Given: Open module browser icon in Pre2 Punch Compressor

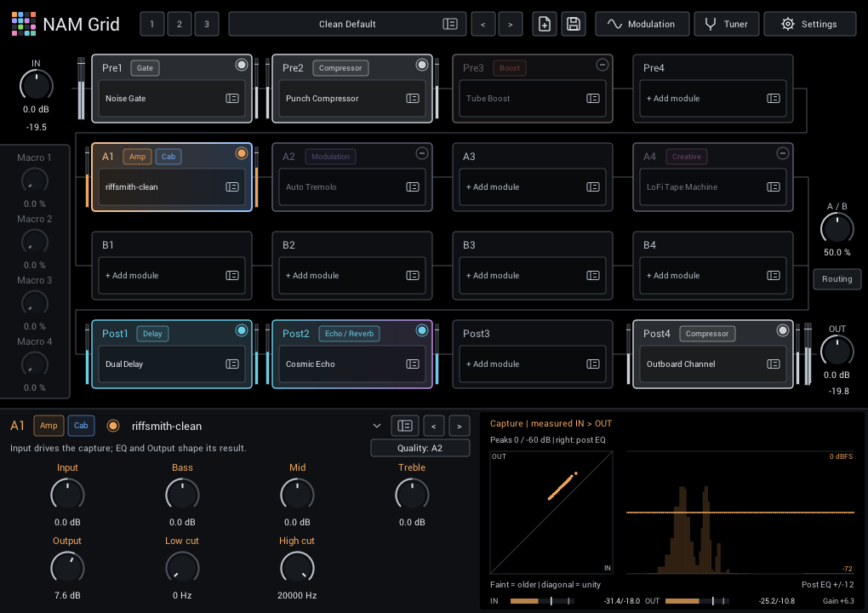Looking at the screenshot, I should (x=413, y=98).
